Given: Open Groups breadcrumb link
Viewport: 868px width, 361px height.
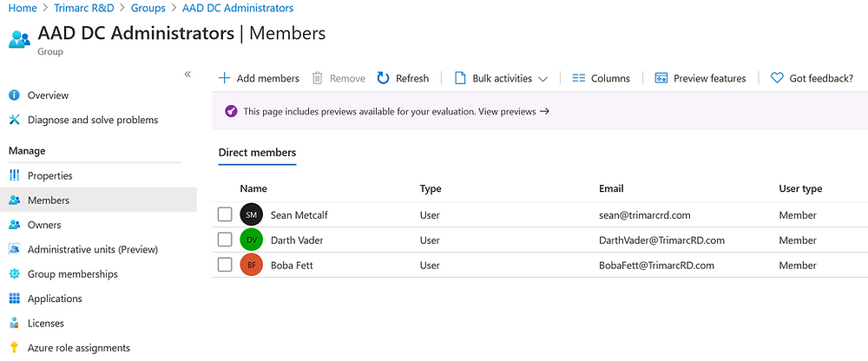Looking at the screenshot, I should (x=148, y=9).
